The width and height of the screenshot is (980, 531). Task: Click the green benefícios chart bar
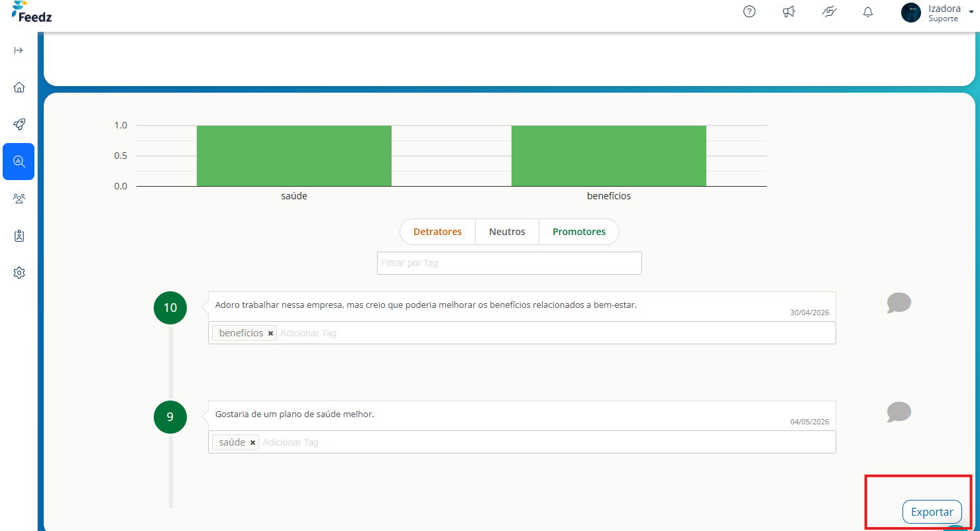pyautogui.click(x=609, y=156)
